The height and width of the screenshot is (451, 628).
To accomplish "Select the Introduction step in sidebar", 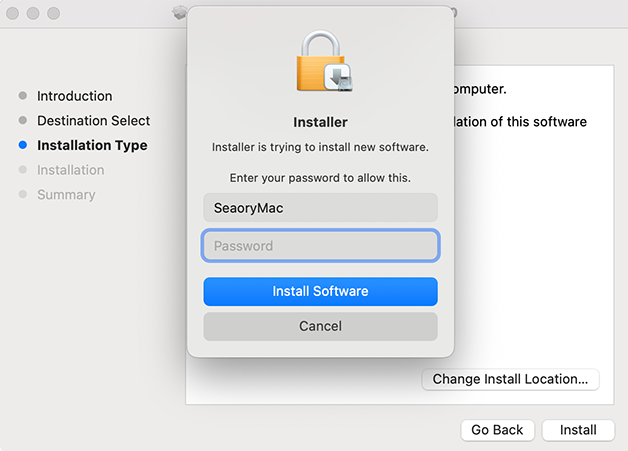I will pyautogui.click(x=75, y=96).
